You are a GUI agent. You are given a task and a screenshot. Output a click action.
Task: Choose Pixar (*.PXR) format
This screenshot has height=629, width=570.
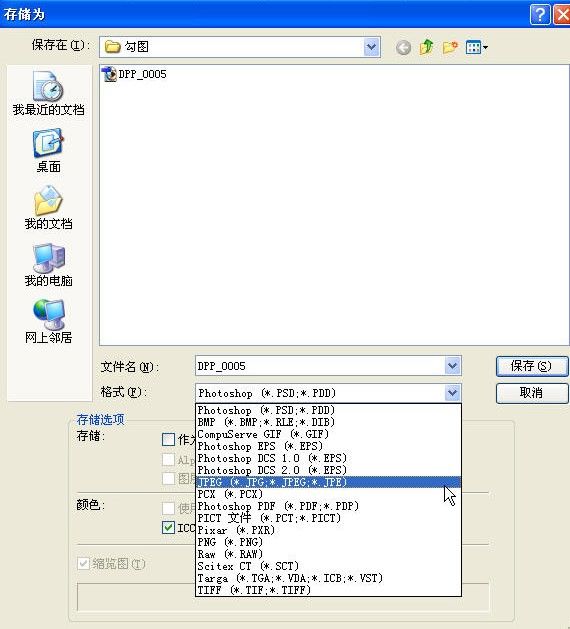coord(328,530)
